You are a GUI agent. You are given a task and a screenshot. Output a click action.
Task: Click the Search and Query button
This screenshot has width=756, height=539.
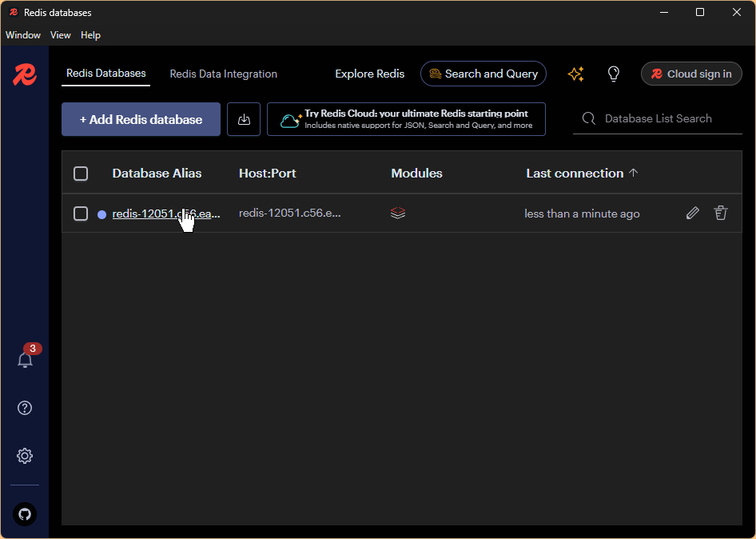pyautogui.click(x=483, y=74)
